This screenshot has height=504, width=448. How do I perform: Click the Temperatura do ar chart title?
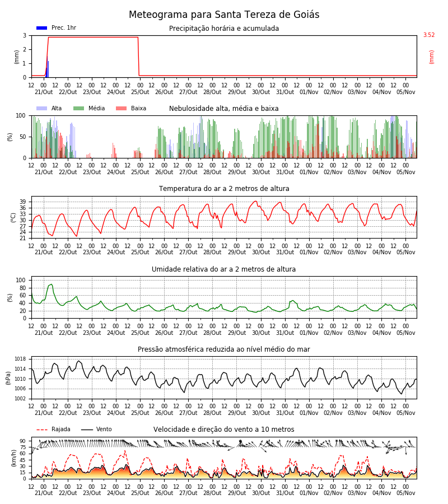pyautogui.click(x=224, y=189)
